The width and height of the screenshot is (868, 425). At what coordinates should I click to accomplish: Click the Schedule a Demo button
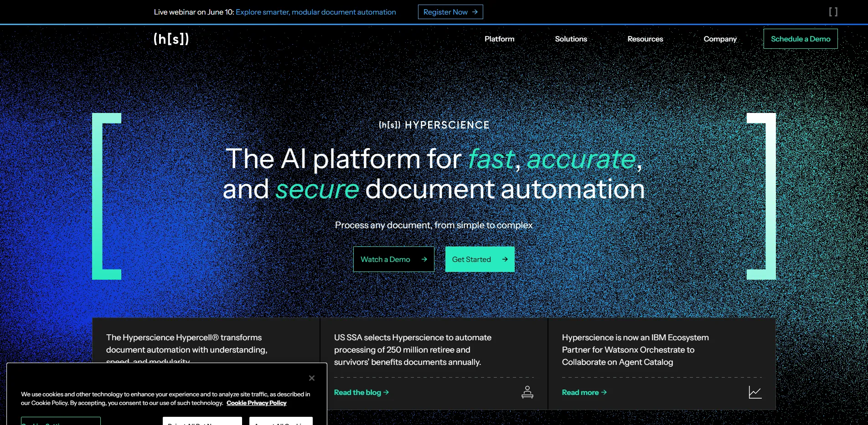click(x=800, y=39)
